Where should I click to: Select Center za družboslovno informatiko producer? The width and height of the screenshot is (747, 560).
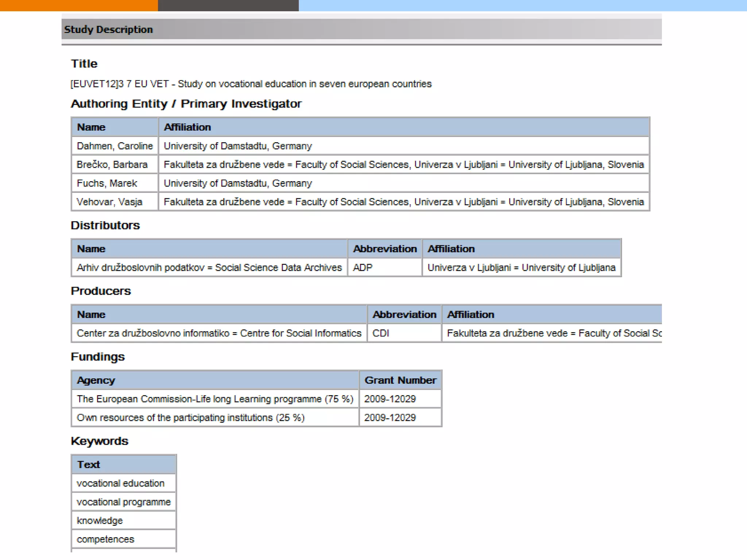[x=219, y=333]
